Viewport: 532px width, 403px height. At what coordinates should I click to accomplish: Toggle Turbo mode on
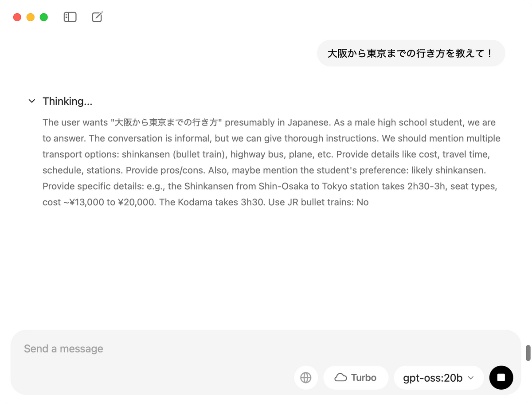tap(356, 378)
